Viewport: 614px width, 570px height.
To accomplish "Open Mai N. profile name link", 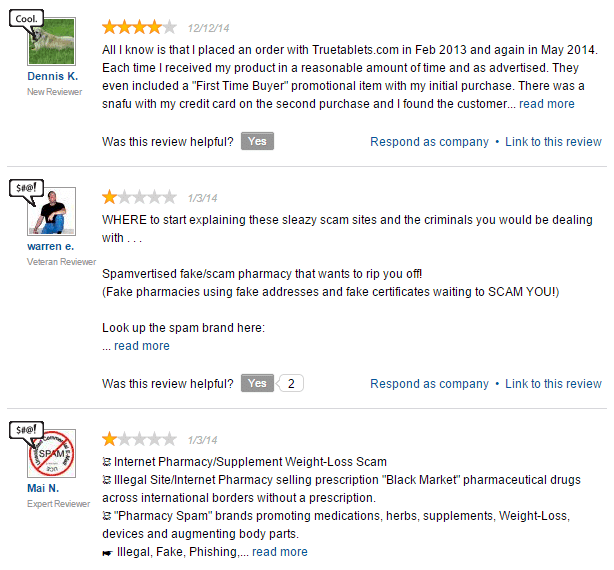I will coord(43,489).
